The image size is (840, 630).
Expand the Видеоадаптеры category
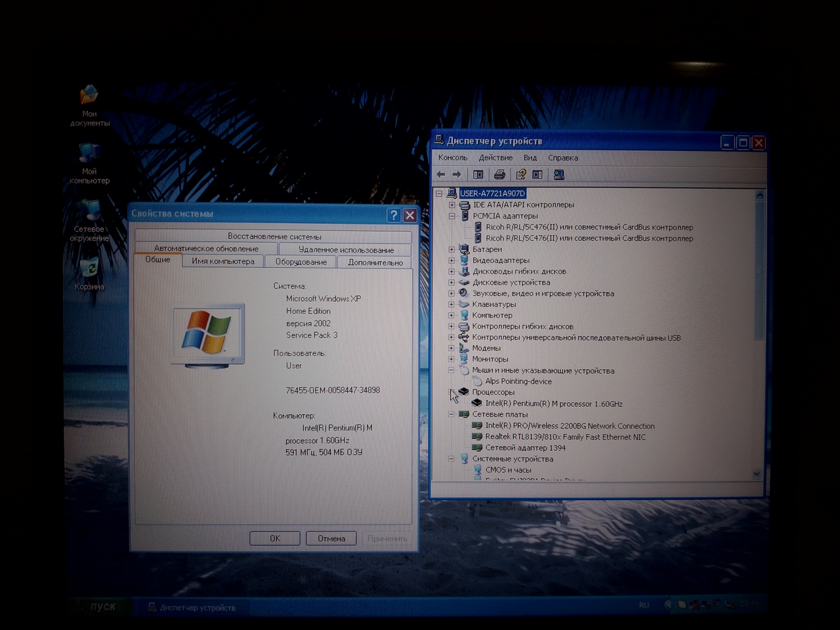tap(451, 260)
